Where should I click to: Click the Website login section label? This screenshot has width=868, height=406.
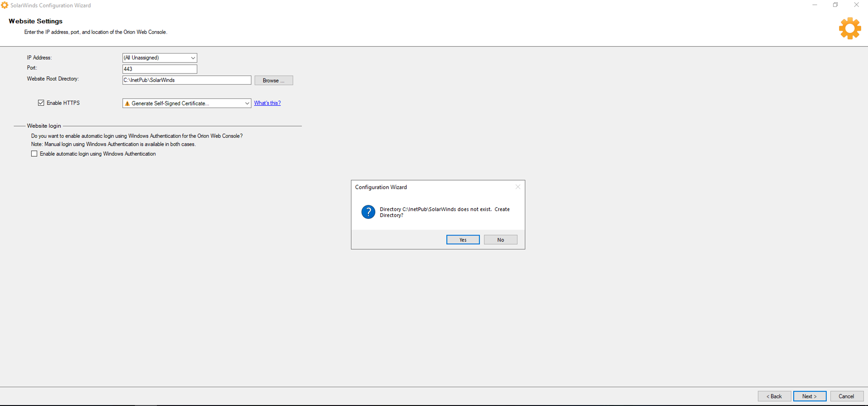tap(44, 126)
